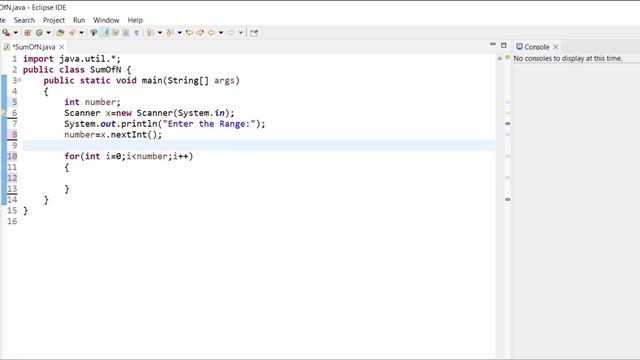
Task: Close the Console view
Action: click(x=556, y=47)
